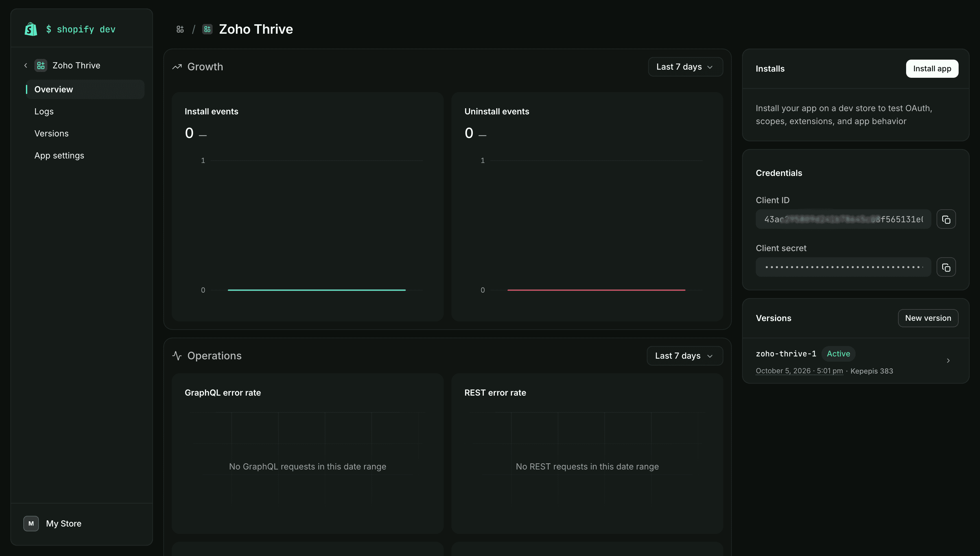Click No REST requests in this date range

(x=587, y=466)
